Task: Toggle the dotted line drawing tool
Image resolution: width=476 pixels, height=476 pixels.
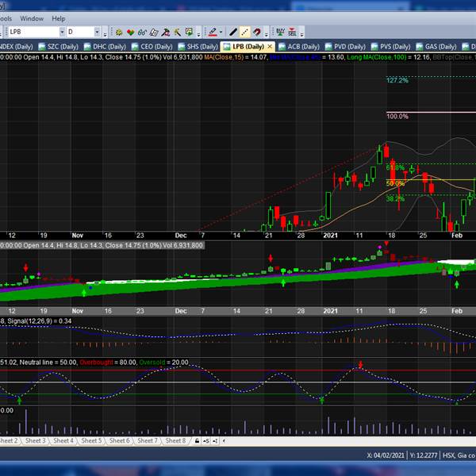Action: pos(244,33)
